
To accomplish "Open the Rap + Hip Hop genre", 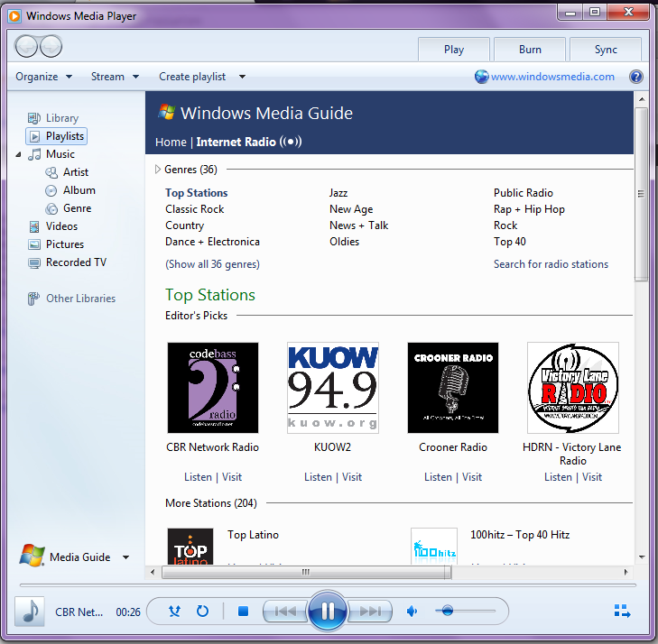I will [x=529, y=209].
